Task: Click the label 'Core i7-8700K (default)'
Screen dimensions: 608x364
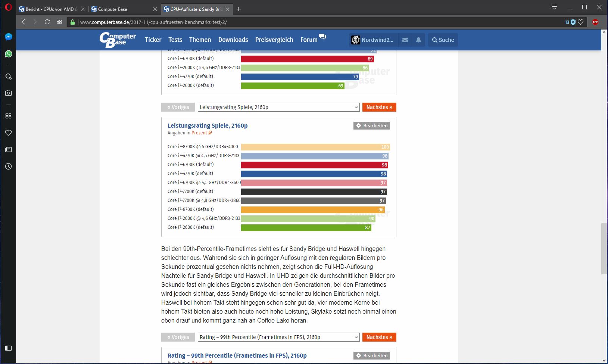Action: click(x=191, y=209)
